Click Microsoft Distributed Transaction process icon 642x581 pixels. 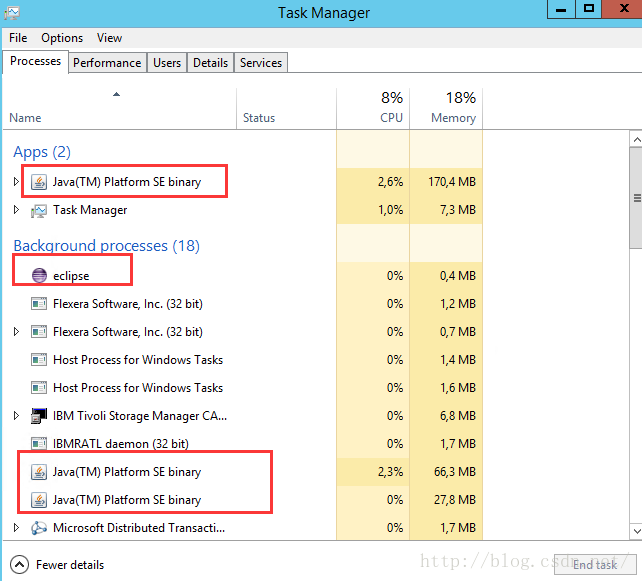(x=39, y=528)
